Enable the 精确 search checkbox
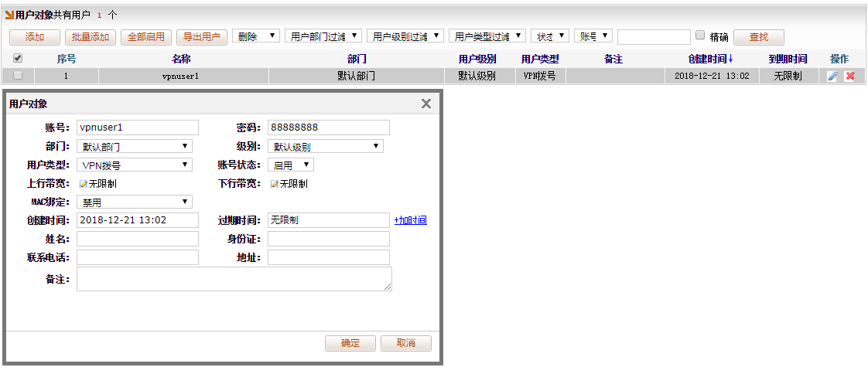 click(x=700, y=35)
